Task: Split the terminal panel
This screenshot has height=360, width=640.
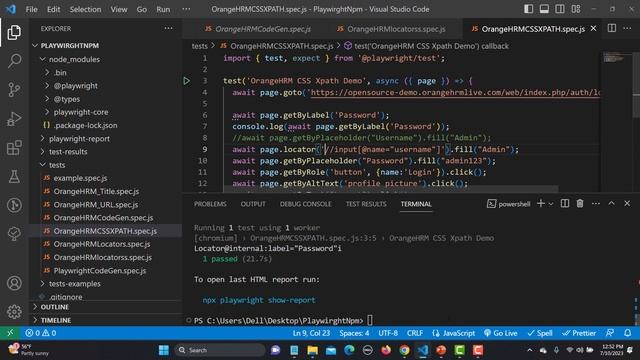Action: (564, 203)
